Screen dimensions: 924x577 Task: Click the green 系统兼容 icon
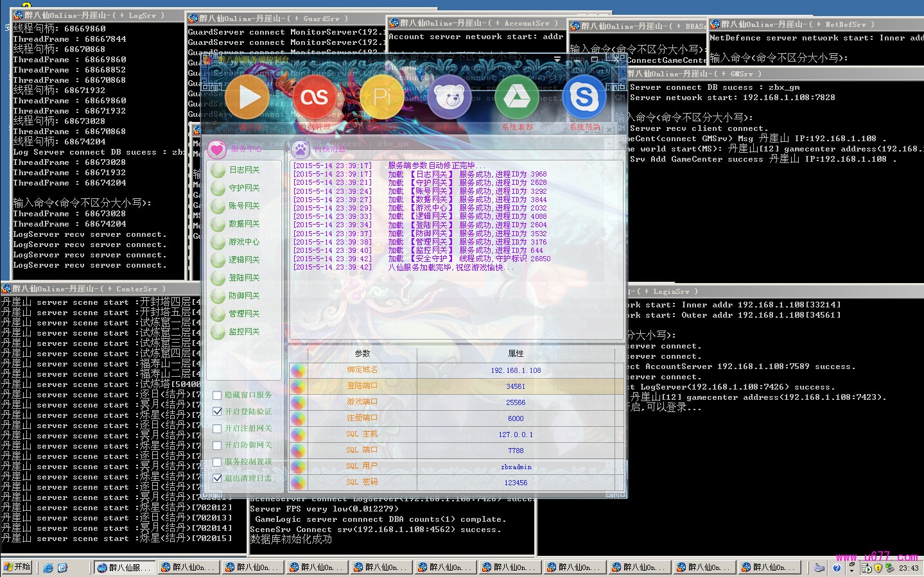[x=517, y=97]
